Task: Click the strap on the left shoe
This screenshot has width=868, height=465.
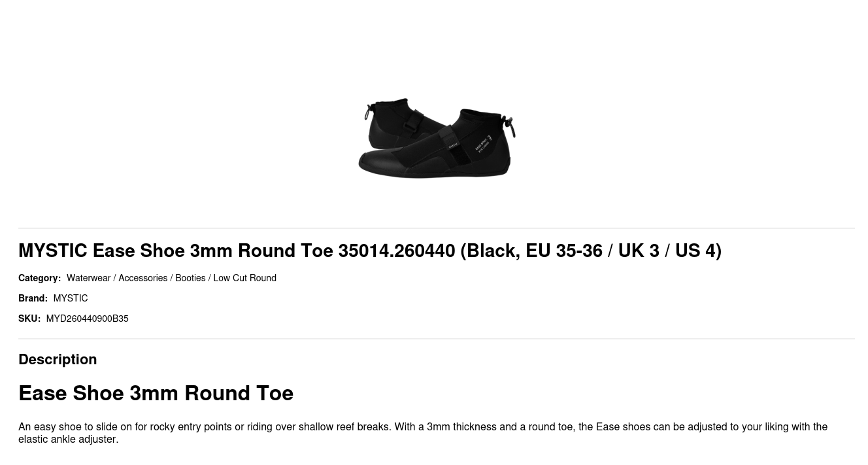Action: pyautogui.click(x=413, y=122)
